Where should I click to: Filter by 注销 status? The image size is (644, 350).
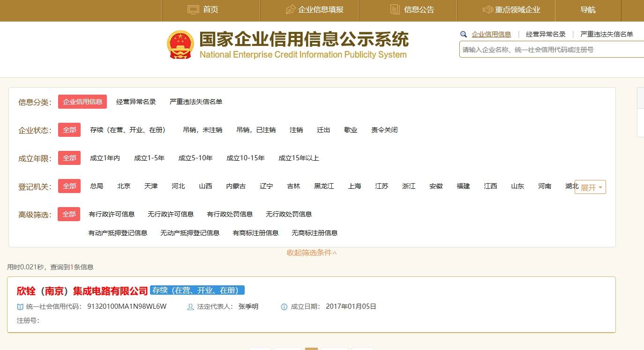point(296,130)
